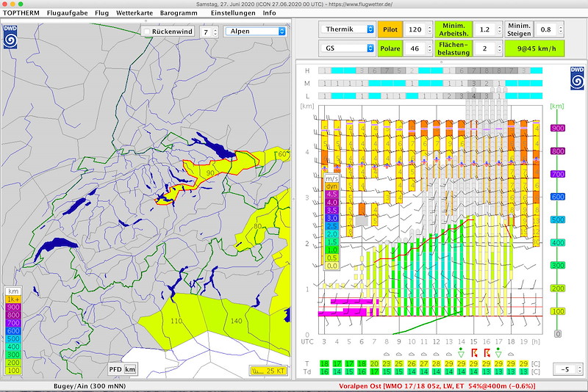
Task: Click the forecast area labeled 60
Action: pos(282,154)
